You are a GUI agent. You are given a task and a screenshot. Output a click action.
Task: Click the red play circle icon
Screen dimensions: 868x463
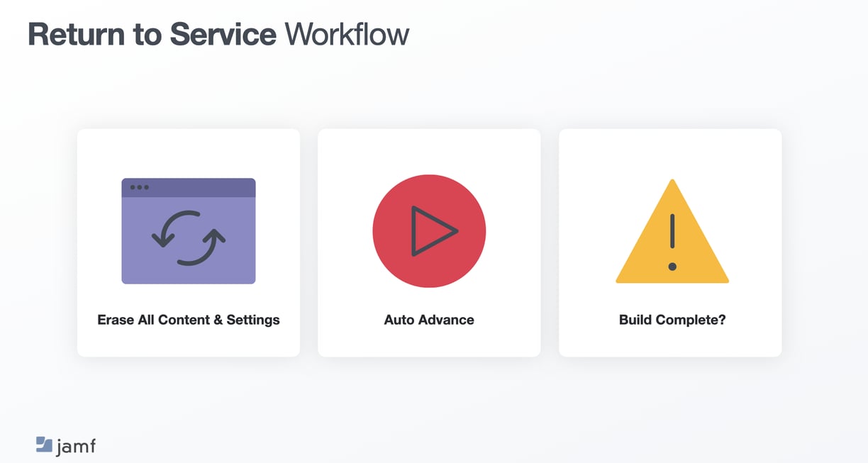pos(429,231)
